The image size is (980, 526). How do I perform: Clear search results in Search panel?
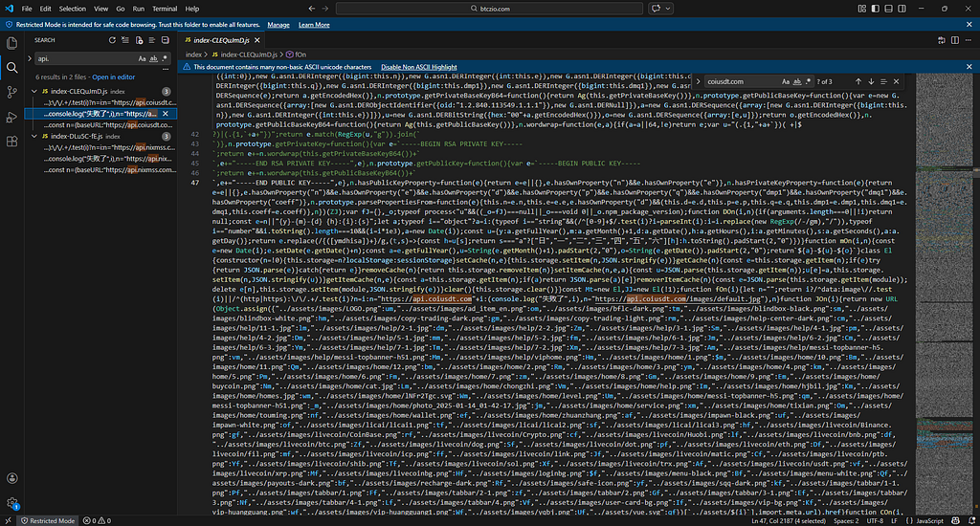(x=125, y=40)
